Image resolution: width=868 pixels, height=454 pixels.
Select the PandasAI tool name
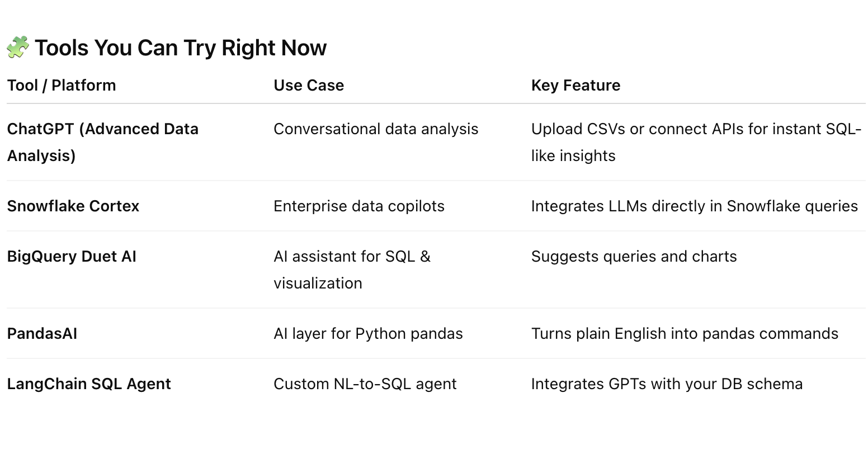coord(42,334)
